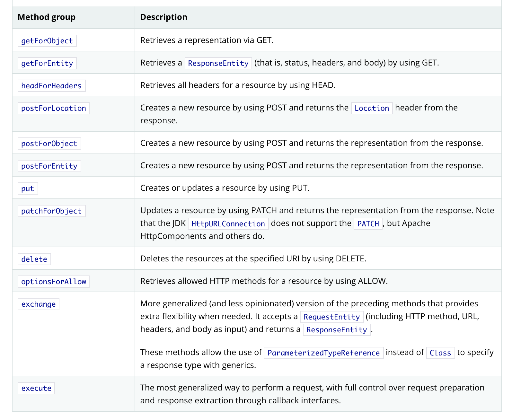
Task: Click the delete method code label
Action: tap(34, 259)
